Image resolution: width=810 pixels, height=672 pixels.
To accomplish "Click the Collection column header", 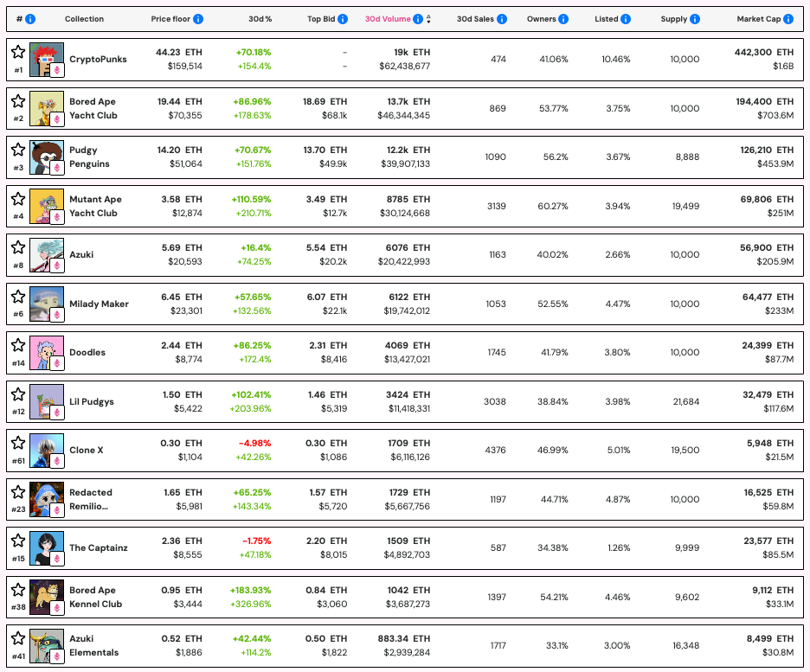I will tap(84, 18).
